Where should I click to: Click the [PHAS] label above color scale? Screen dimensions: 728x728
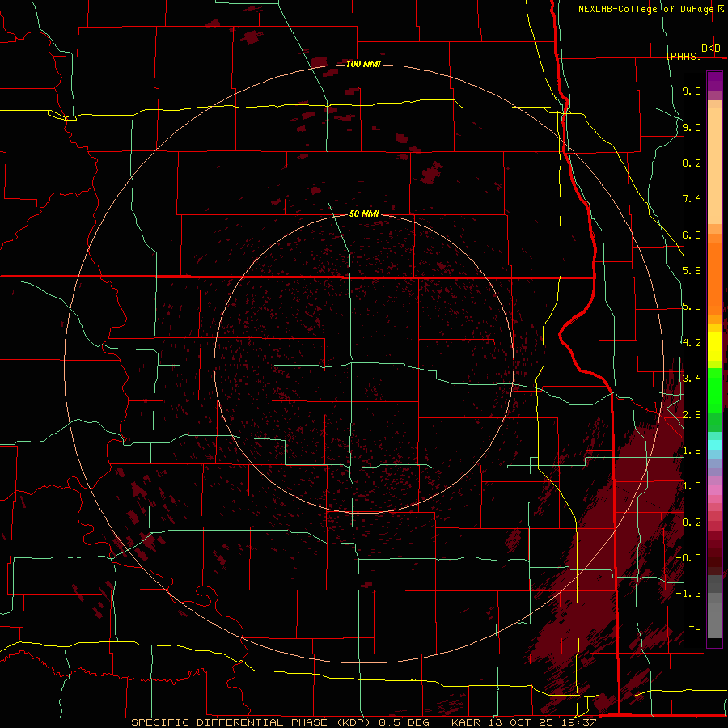pyautogui.click(x=684, y=57)
